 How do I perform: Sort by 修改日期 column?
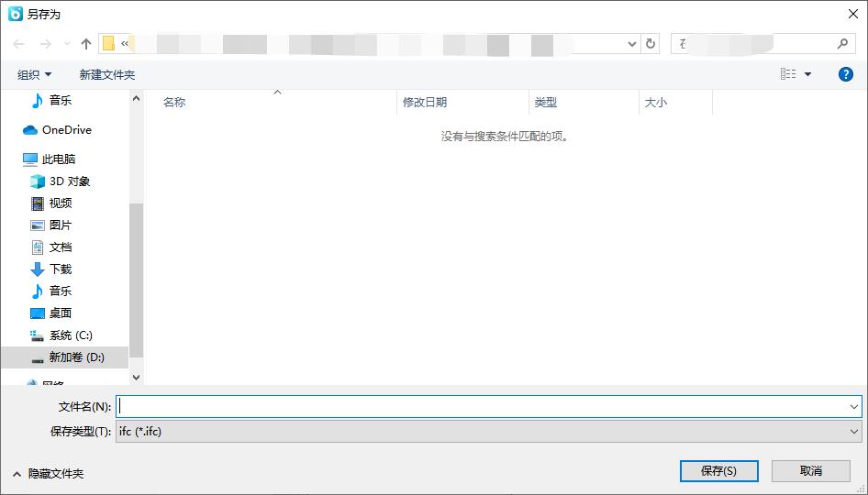tap(425, 103)
